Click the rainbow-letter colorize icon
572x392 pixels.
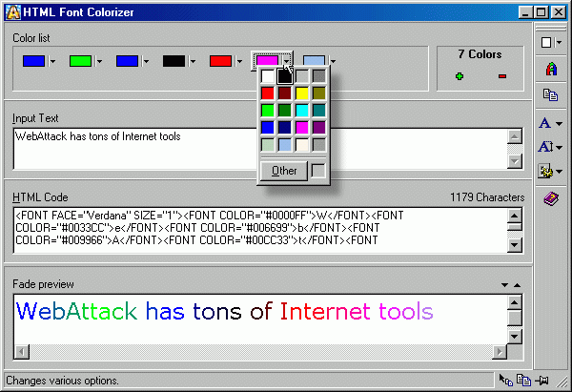coord(551,69)
